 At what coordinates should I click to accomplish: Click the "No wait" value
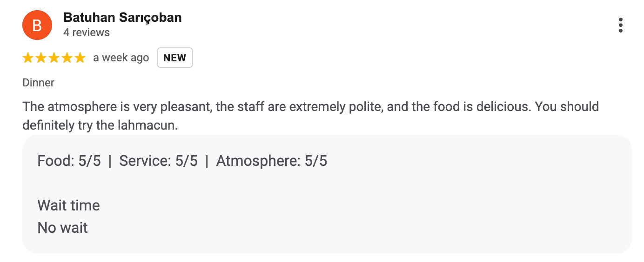click(62, 228)
